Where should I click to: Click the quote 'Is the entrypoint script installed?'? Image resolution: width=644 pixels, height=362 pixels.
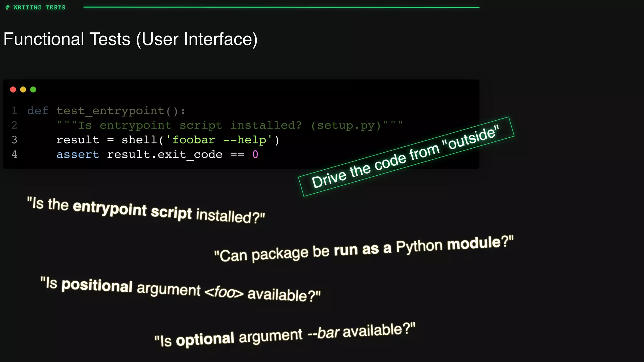146,211
